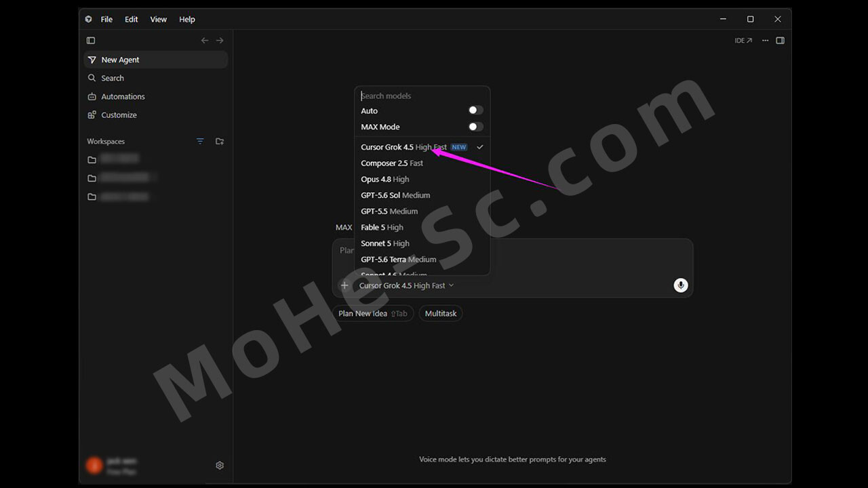Click the Search models input field

click(x=422, y=96)
